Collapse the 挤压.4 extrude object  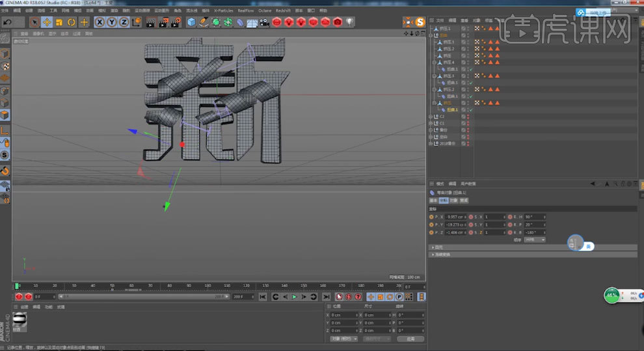coord(434,63)
